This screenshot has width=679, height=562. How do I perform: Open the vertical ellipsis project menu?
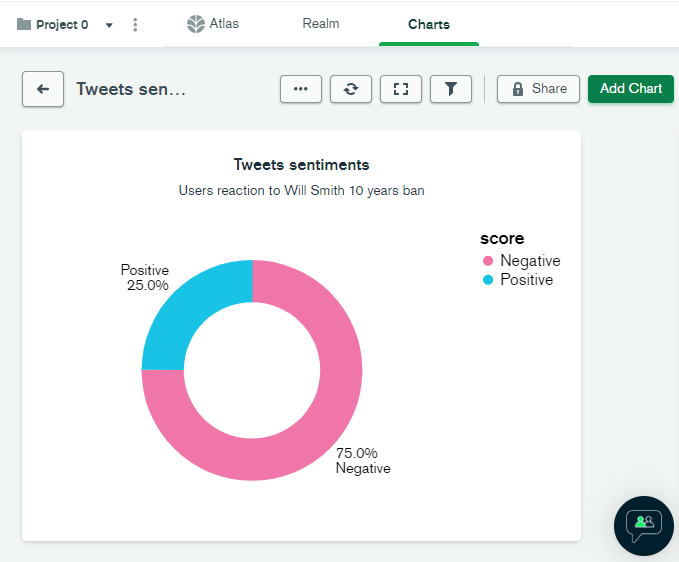[x=135, y=25]
